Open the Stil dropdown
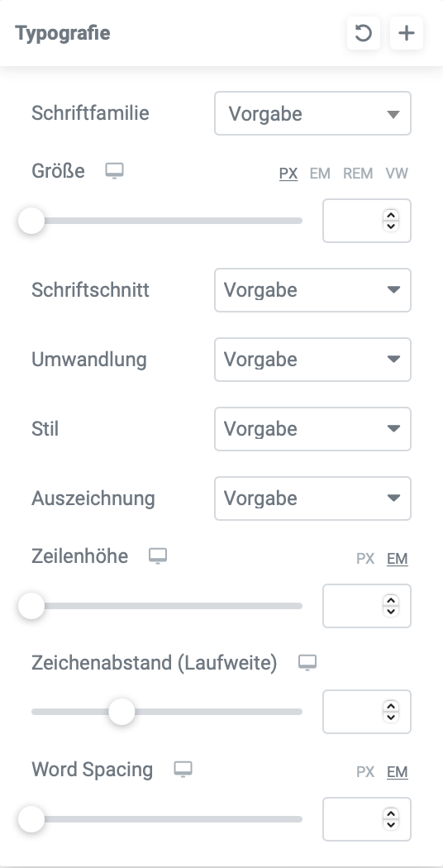The height and width of the screenshot is (868, 443). 313,429
